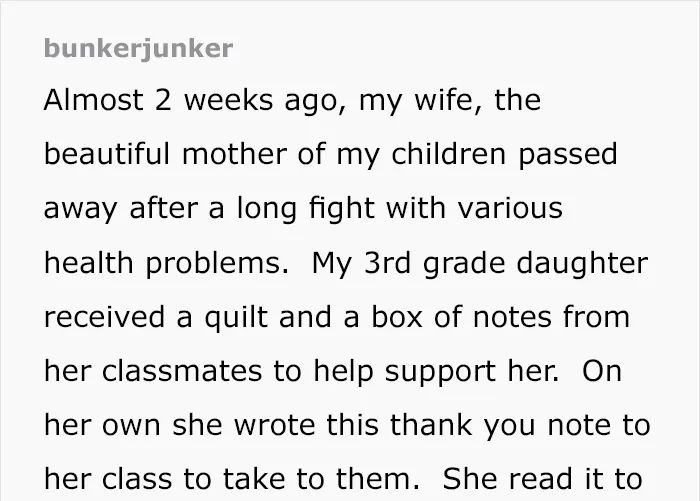Click the word "quilt" in the post

tap(236, 318)
